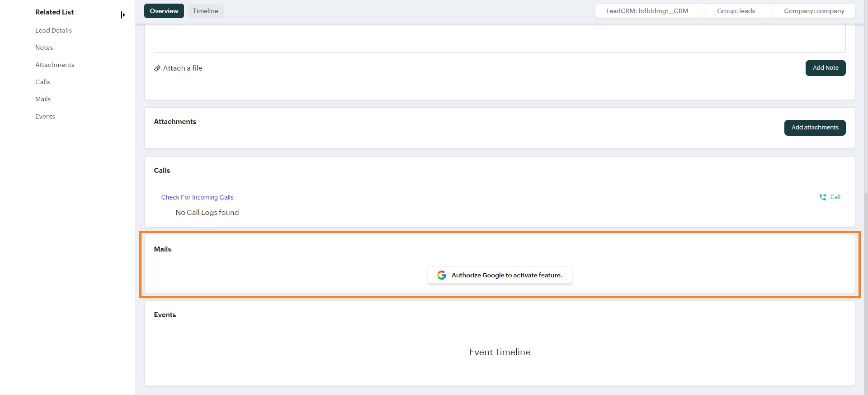Select Mails in Related List sidebar
Image resolution: width=868 pixels, height=395 pixels.
(43, 99)
